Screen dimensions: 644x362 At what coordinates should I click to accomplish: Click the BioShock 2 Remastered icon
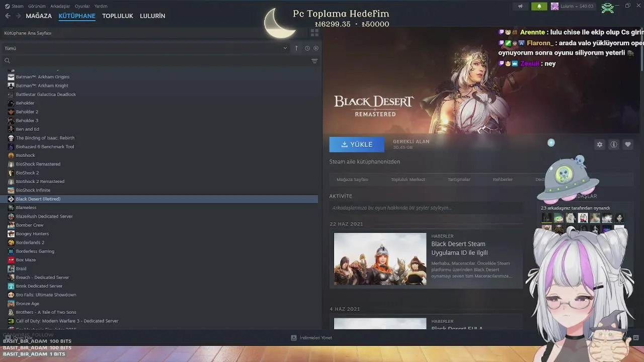[x=11, y=182]
